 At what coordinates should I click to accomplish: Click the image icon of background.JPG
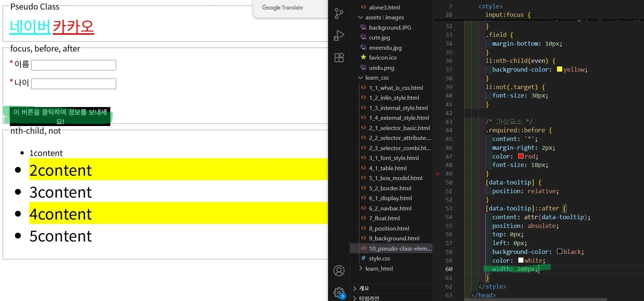tap(363, 27)
